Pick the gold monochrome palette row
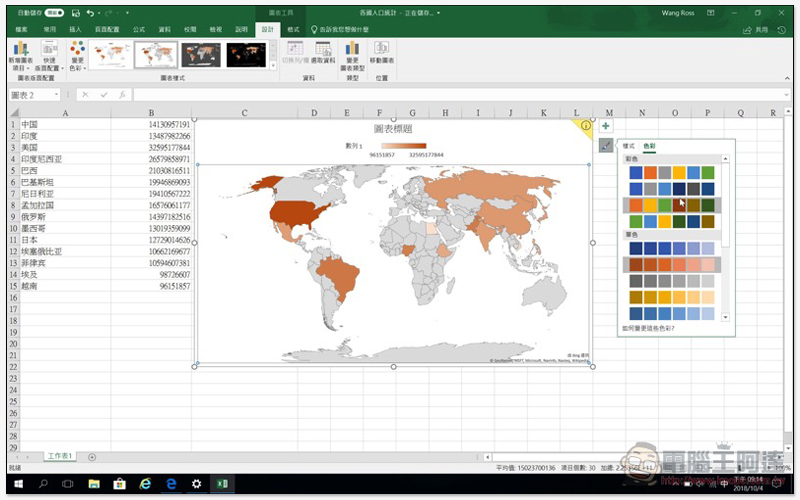This screenshot has width=800, height=500. click(671, 297)
